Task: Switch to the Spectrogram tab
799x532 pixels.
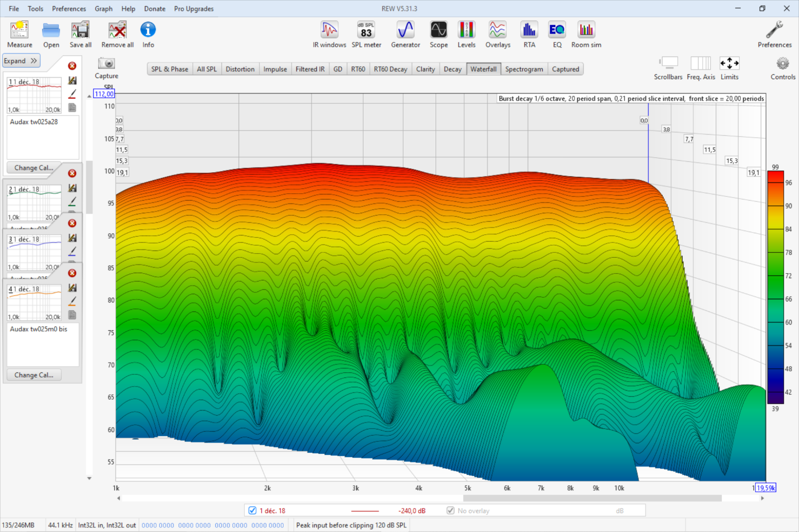Action: point(524,69)
